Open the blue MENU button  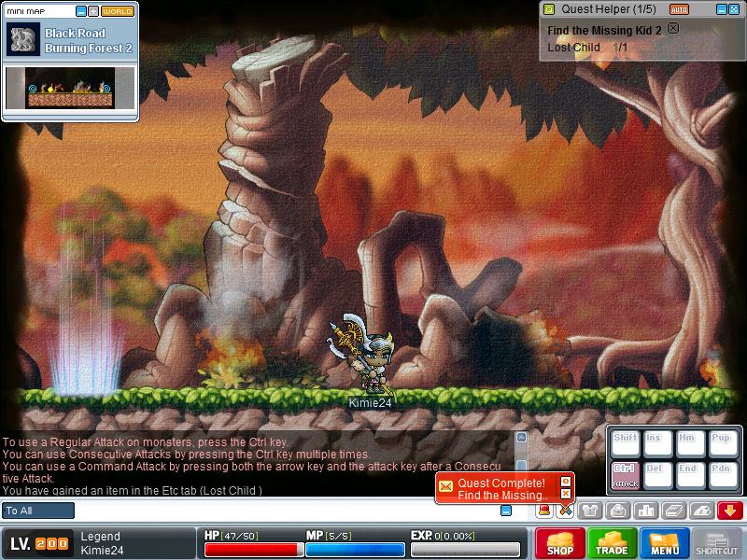tap(665, 543)
